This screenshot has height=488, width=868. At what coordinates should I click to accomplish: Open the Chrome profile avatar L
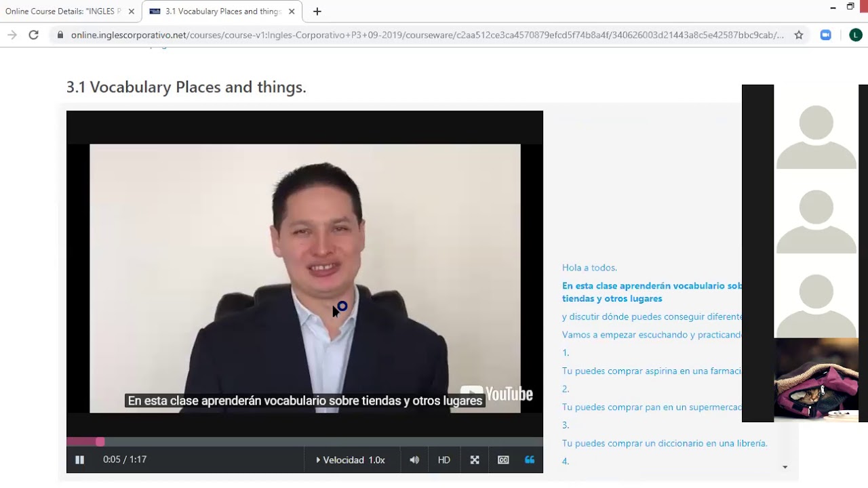pos(855,35)
